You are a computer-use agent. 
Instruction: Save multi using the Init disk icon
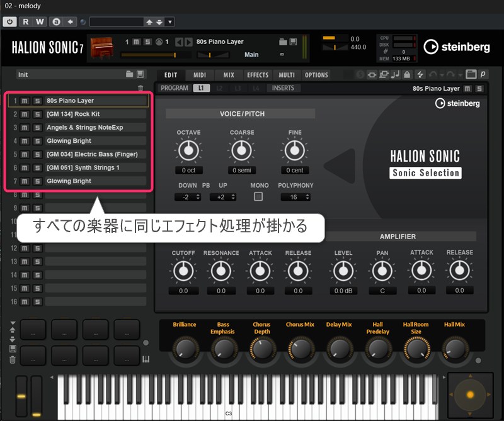(140, 74)
